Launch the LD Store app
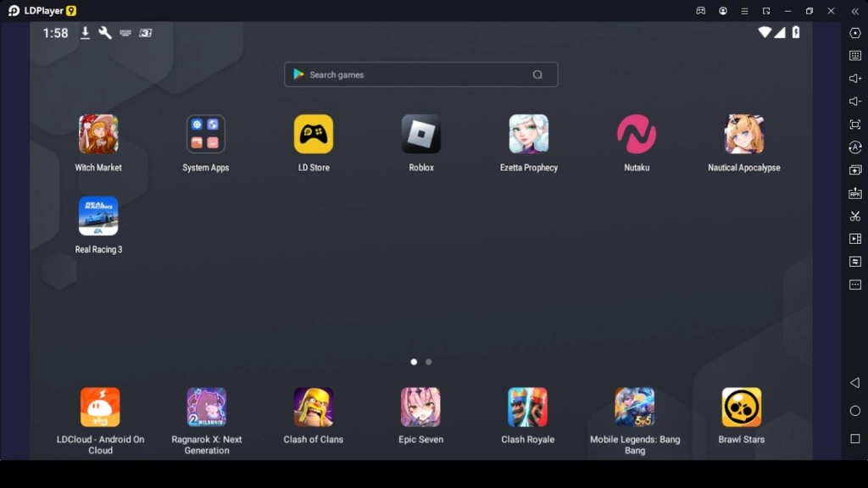The width and height of the screenshot is (868, 488). 313,134
